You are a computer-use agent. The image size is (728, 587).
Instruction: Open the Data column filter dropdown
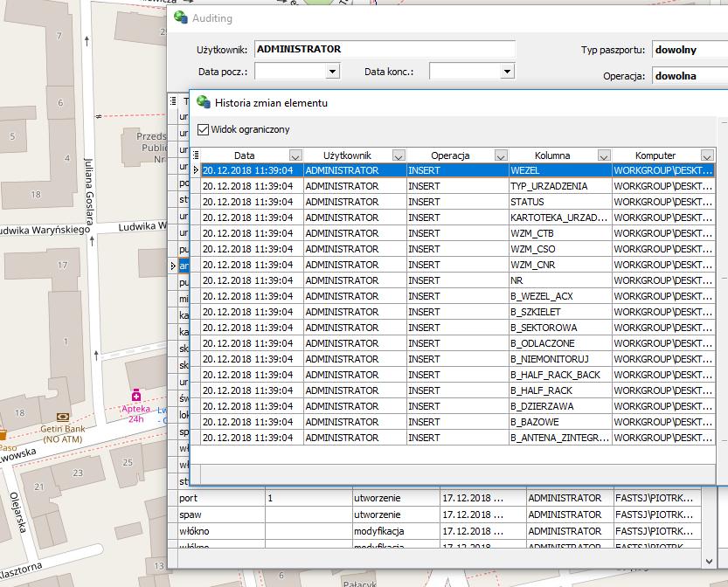(295, 155)
